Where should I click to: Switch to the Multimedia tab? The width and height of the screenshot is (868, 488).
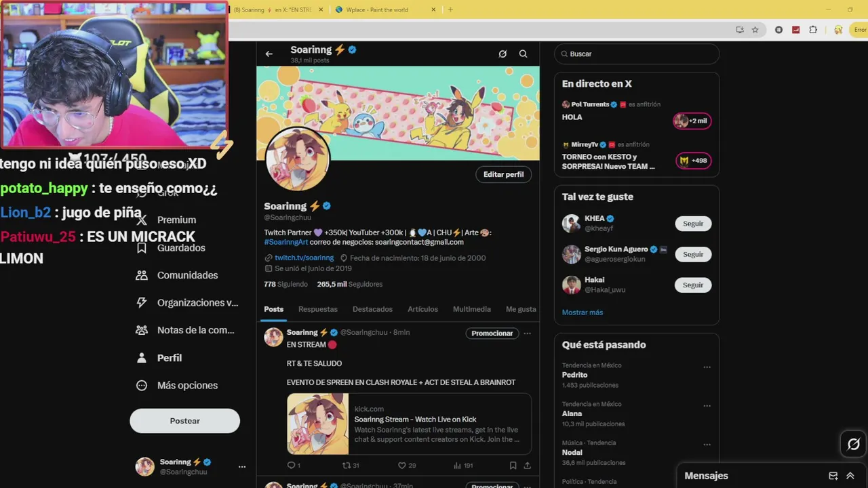pyautogui.click(x=472, y=309)
